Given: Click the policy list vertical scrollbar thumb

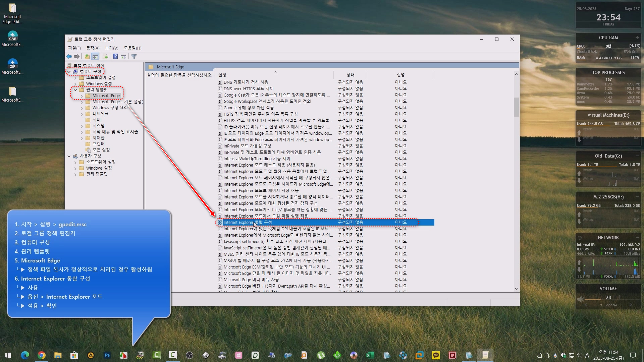Looking at the screenshot, I should tap(516, 107).
